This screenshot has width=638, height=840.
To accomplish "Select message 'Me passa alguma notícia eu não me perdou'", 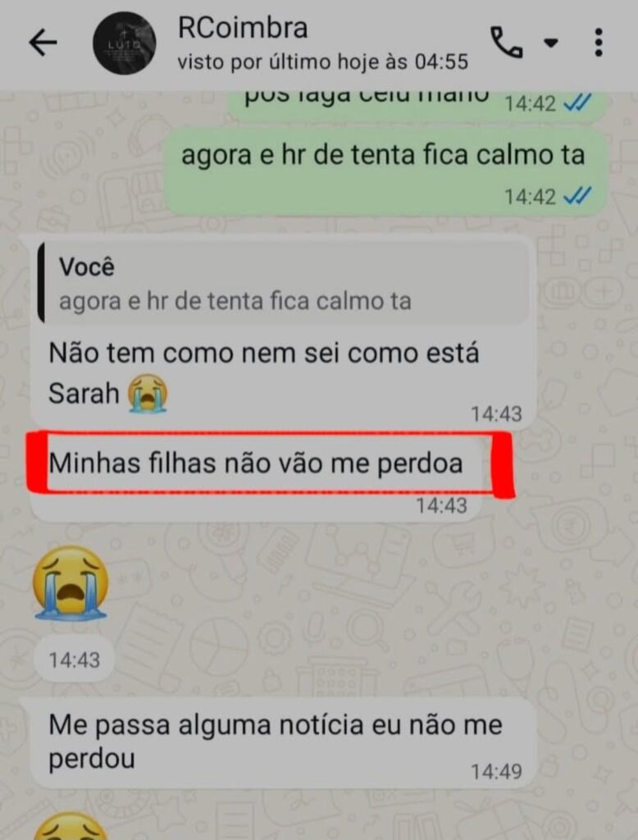I will coord(283,742).
